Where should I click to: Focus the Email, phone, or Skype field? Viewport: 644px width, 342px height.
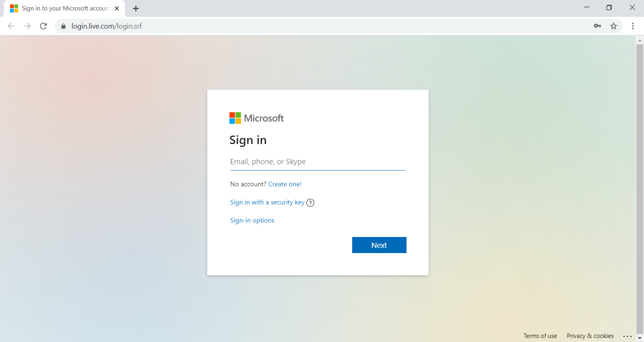[317, 162]
